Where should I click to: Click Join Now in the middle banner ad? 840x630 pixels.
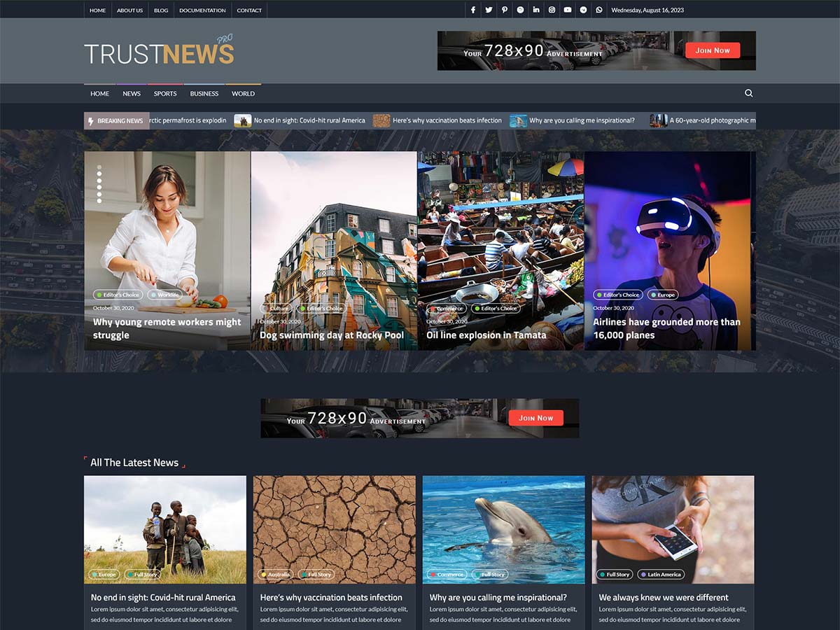[535, 418]
